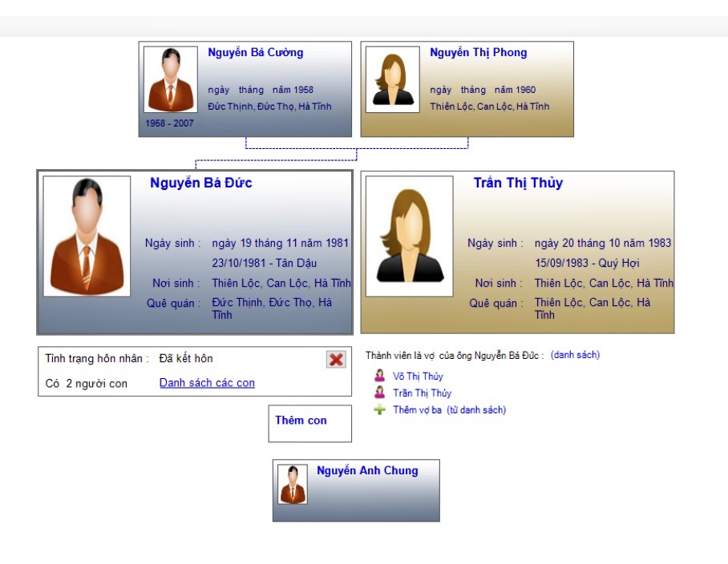Click Đức Thịnh, Đức Thọ, Hà Tĩnh in Cường's card

[269, 107]
